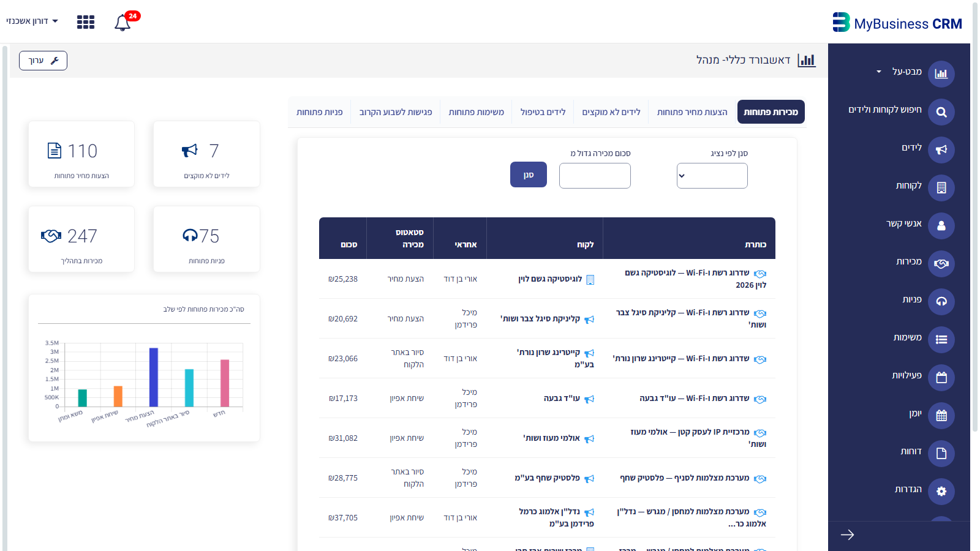The height and width of the screenshot is (551, 980).
Task: Switch to the פגישות לשבוע הקרוב tab
Action: (396, 112)
